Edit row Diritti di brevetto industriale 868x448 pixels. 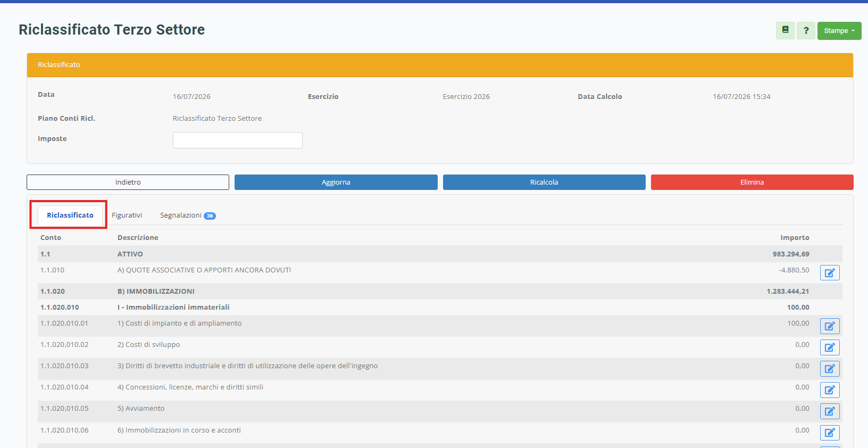[x=830, y=369]
